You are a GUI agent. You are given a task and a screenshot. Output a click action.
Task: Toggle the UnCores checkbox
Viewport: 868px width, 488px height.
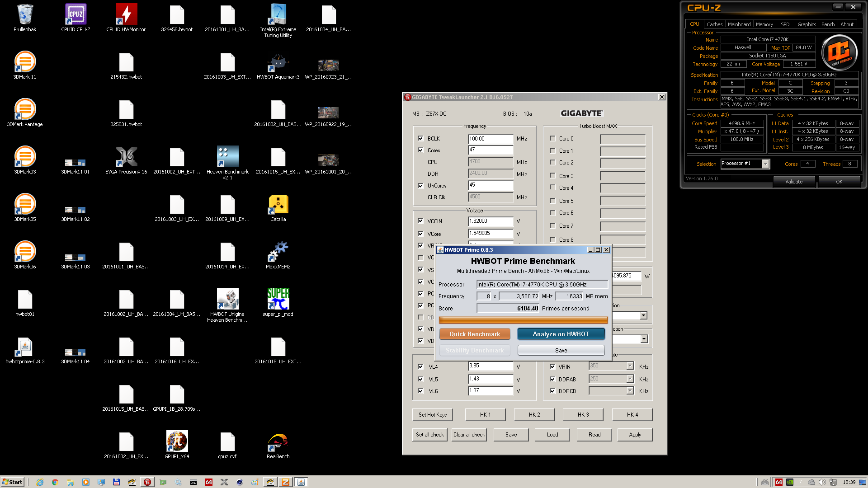pos(420,185)
